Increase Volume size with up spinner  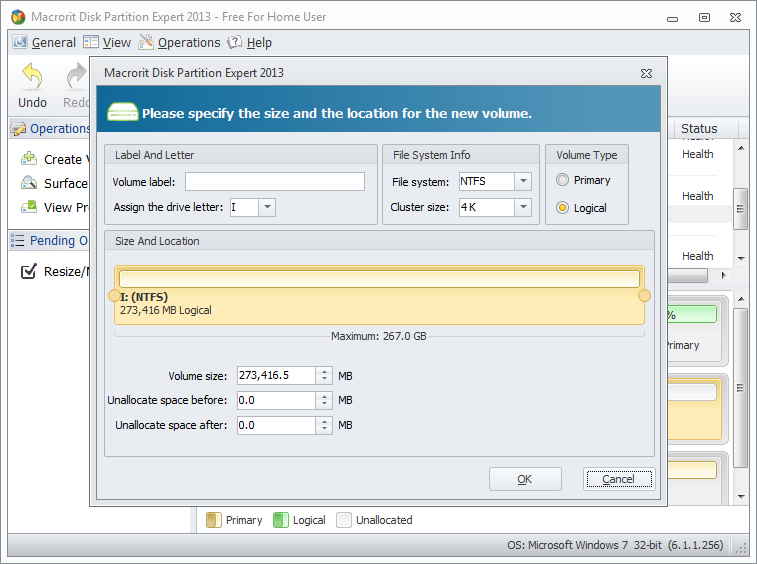[324, 371]
